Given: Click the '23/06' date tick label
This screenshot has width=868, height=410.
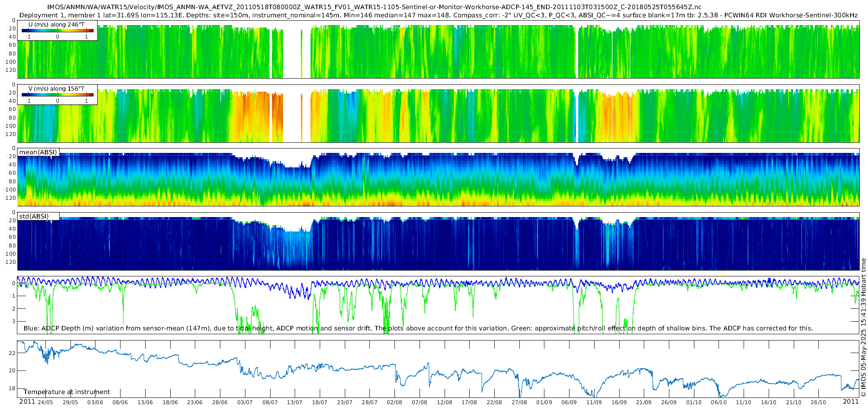Looking at the screenshot, I should [195, 402].
